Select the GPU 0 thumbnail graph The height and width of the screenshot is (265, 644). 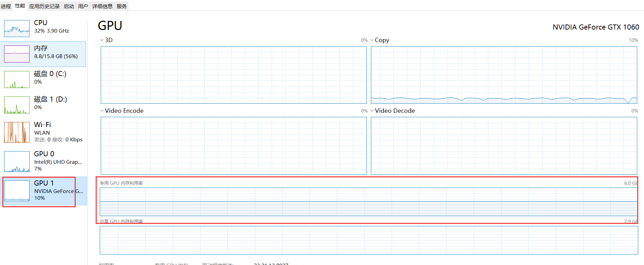tap(17, 161)
